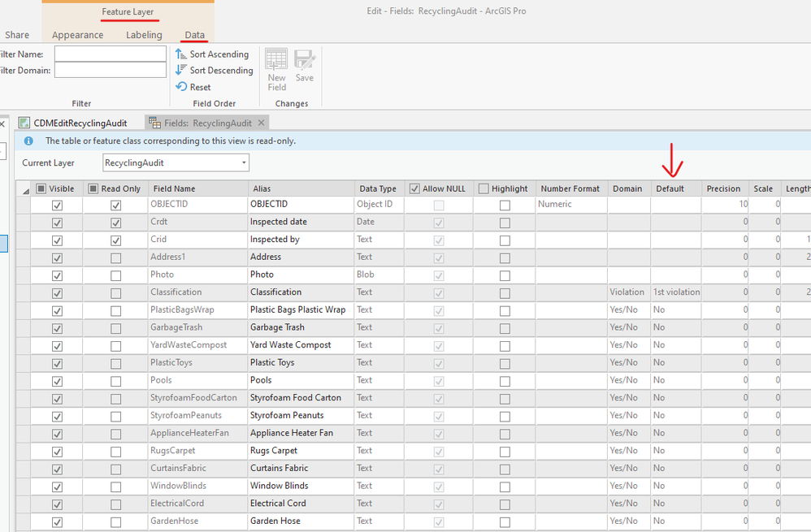Image resolution: width=811 pixels, height=532 pixels.
Task: Click the CDMEditRecyclingAudit table tab icon
Action: click(24, 123)
